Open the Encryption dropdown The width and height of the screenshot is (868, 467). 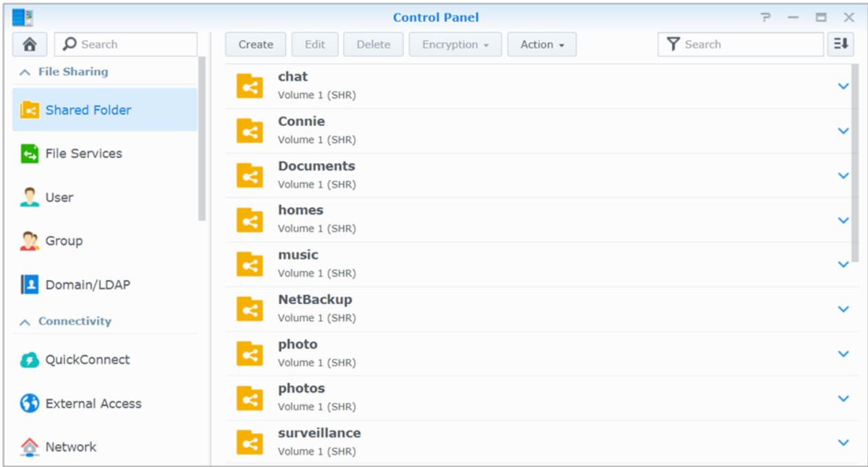pyautogui.click(x=455, y=45)
